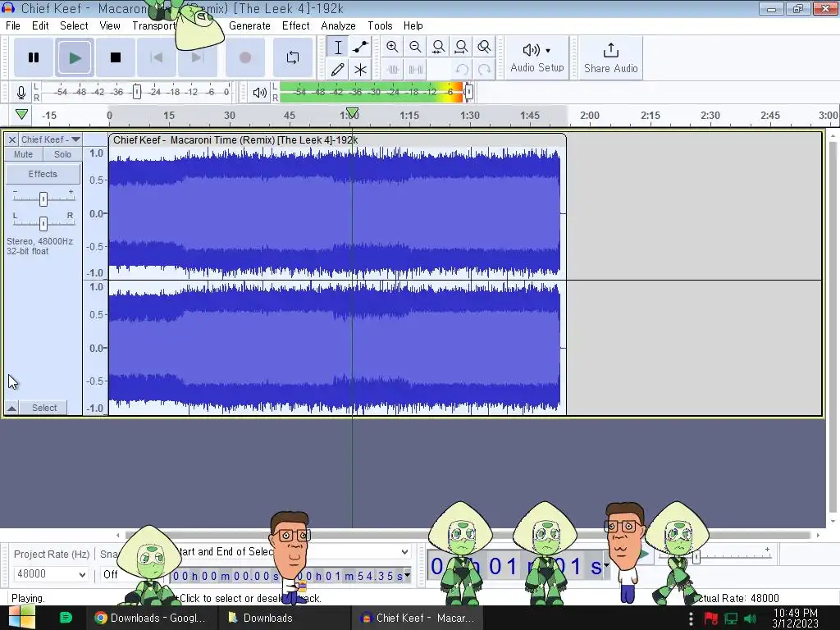
Task: Click the green Play button
Action: (75, 57)
